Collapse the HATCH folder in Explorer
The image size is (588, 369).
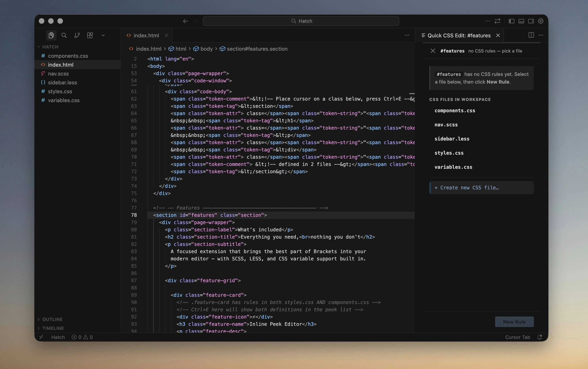tap(39, 47)
